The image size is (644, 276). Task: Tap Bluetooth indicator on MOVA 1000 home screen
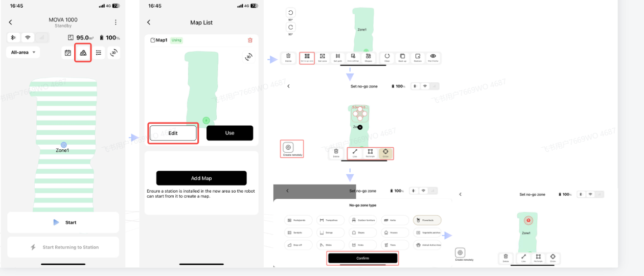13,38
